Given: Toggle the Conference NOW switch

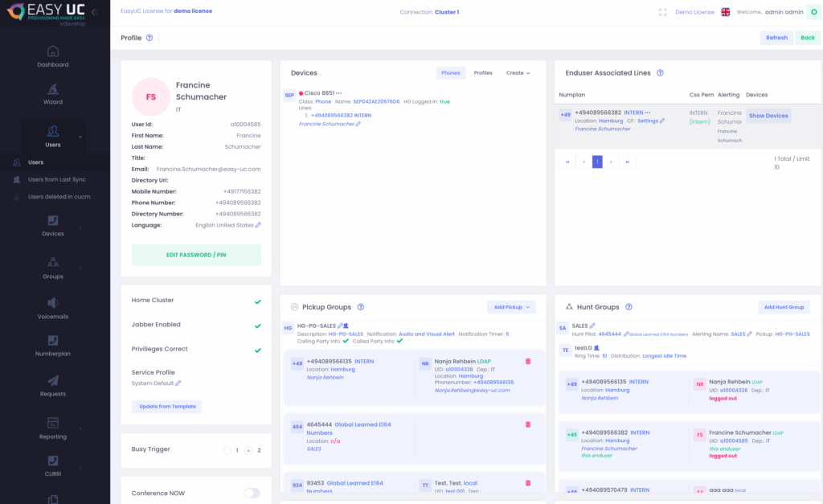Looking at the screenshot, I should [252, 494].
